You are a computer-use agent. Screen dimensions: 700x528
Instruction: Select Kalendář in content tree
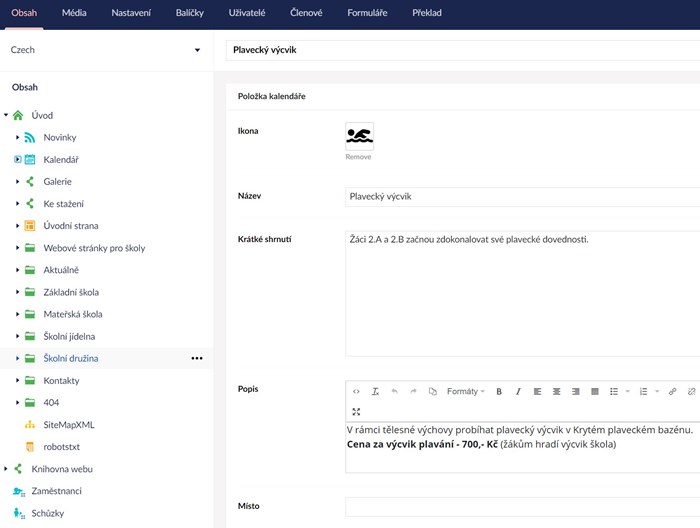point(61,159)
